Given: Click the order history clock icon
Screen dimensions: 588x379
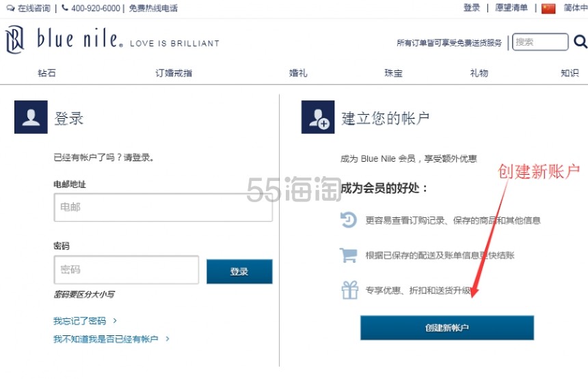Looking at the screenshot, I should [x=349, y=220].
